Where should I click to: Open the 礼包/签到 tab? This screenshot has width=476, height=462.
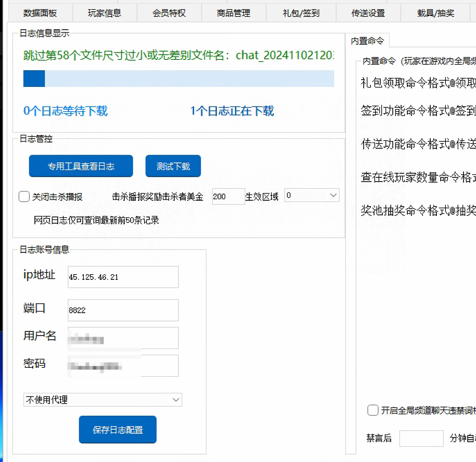[x=301, y=13]
